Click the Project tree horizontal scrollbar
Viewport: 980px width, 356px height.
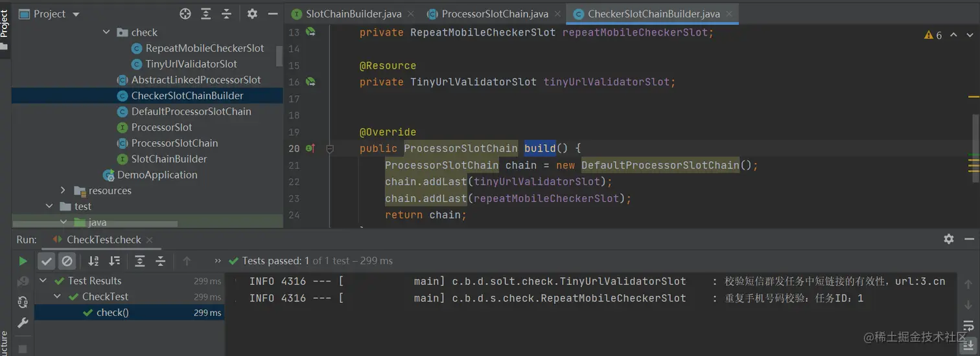95,224
